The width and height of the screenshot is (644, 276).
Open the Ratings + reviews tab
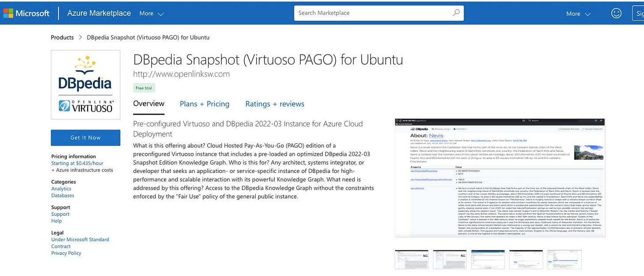pos(275,104)
